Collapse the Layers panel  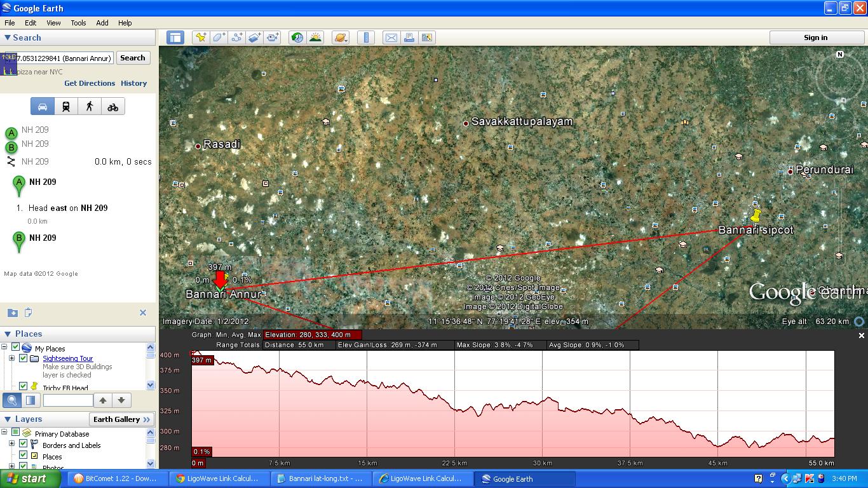8,419
